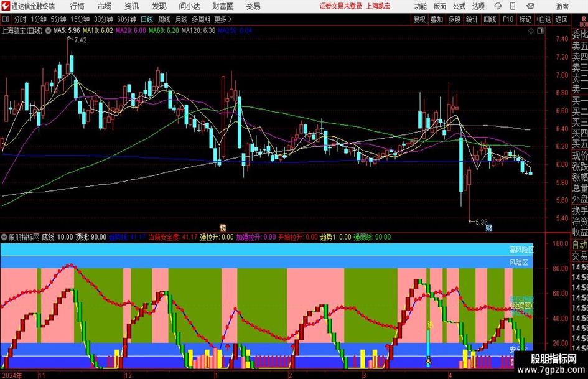Open the 问小达 menu
The width and height of the screenshot is (588, 379).
(x=189, y=6)
